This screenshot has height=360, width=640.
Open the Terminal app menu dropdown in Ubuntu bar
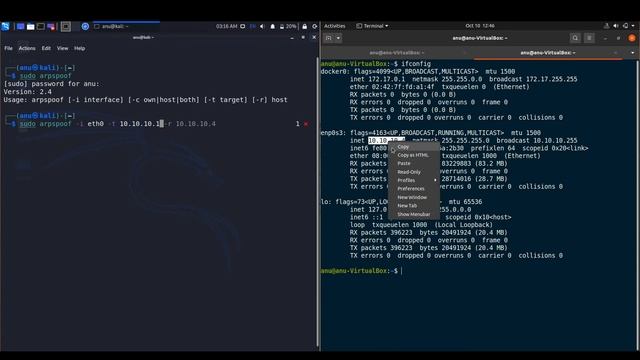coord(372,26)
